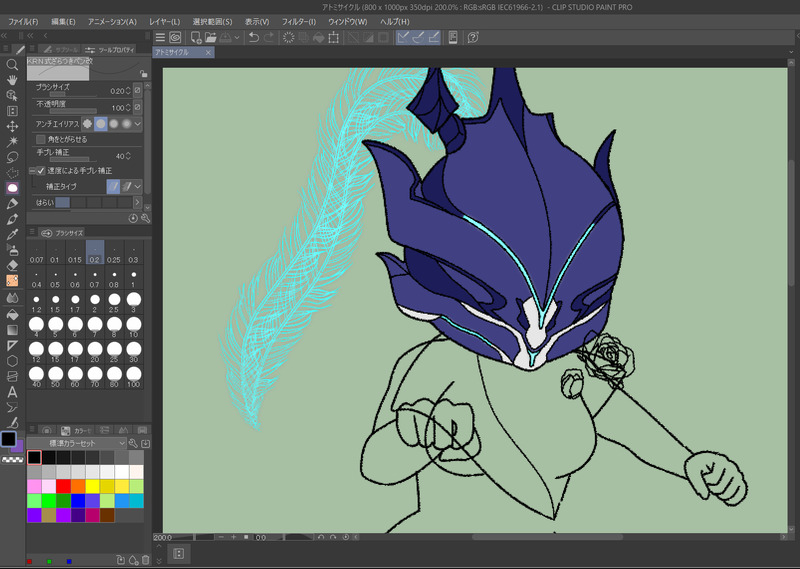Select the transparent color checker swatch
Screen dimensions: 800x569
pyautogui.click(x=13, y=460)
